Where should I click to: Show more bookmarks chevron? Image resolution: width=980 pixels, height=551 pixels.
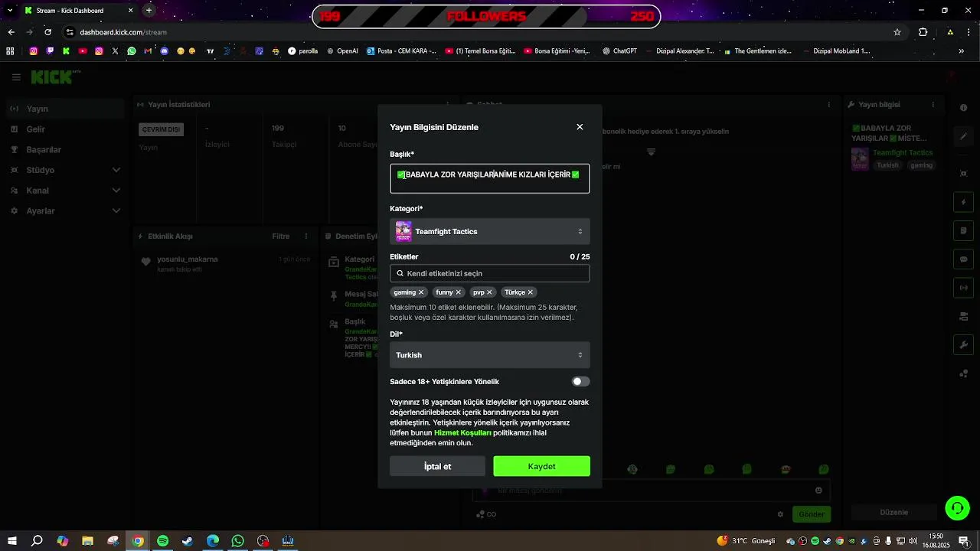(x=962, y=51)
